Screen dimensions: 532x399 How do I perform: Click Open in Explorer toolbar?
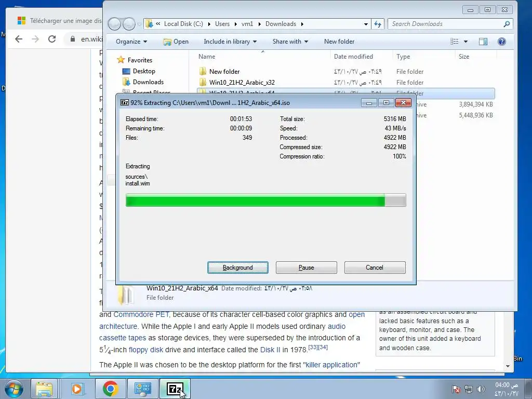click(176, 42)
